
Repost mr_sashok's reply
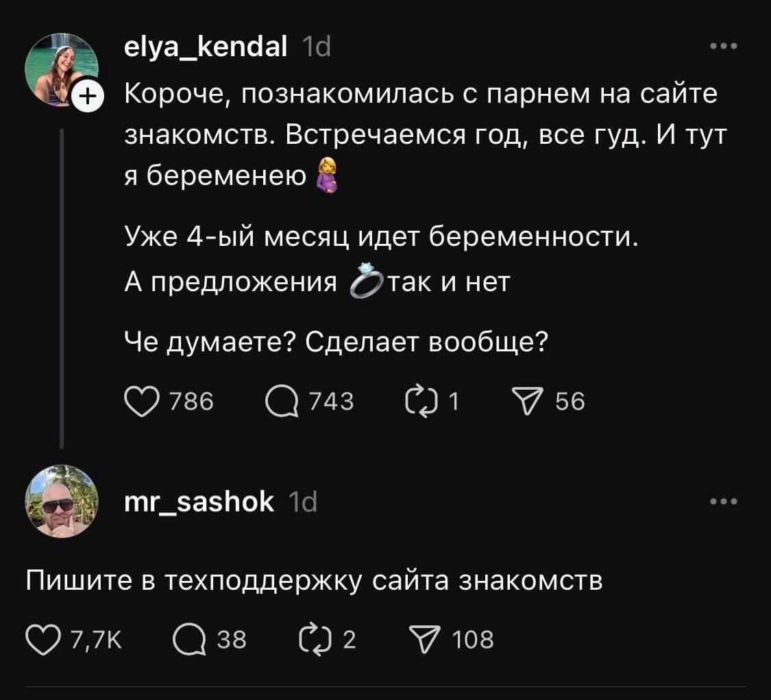click(313, 639)
